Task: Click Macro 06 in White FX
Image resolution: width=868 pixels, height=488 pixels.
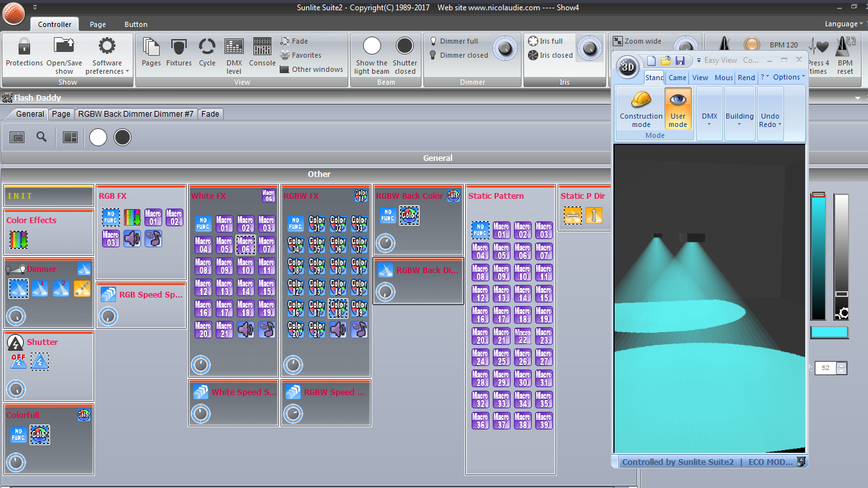Action: 246,244
